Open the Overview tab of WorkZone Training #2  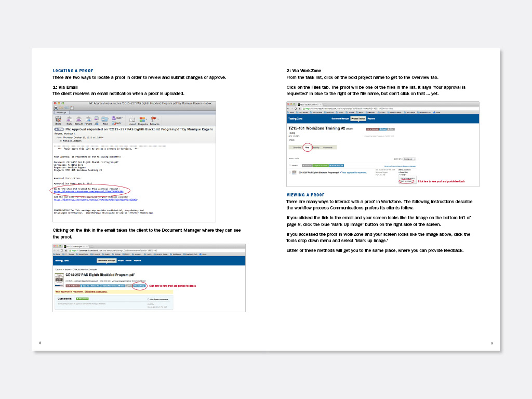[x=297, y=148]
